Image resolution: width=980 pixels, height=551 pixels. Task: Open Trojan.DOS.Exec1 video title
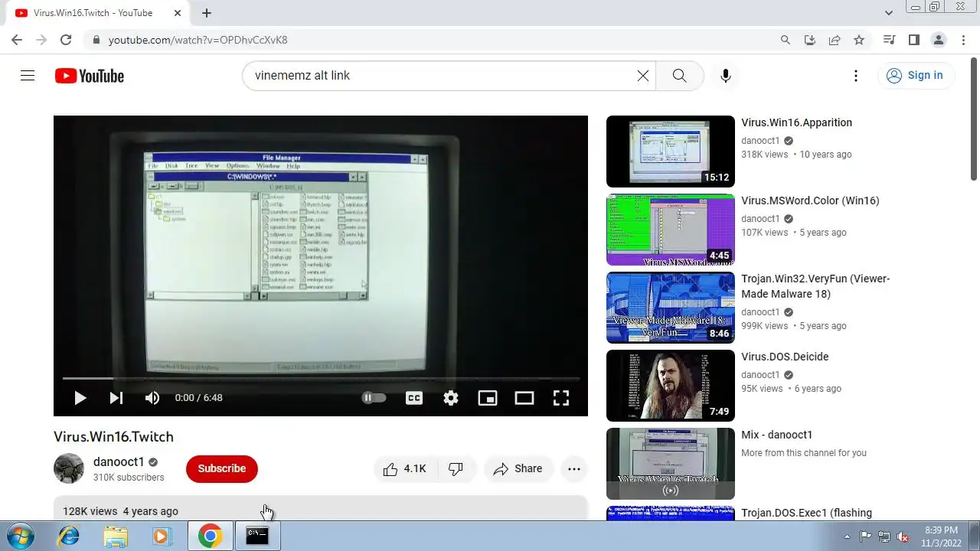(x=806, y=513)
